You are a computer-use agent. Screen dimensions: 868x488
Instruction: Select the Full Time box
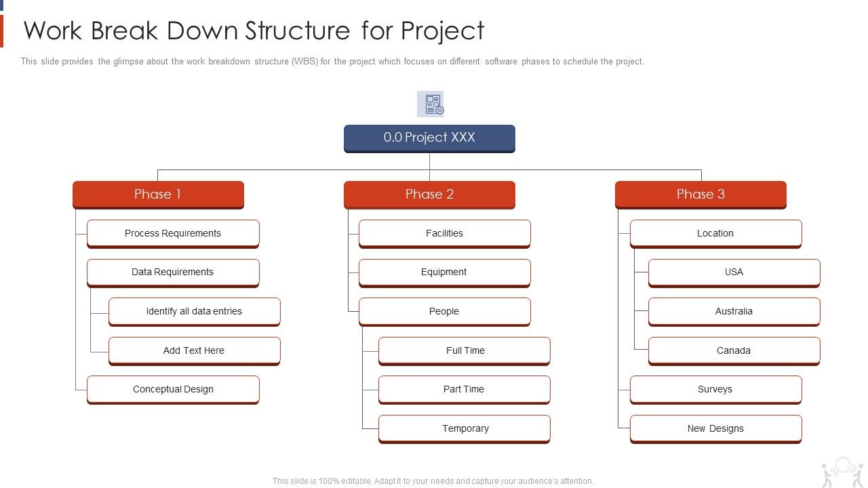point(464,351)
